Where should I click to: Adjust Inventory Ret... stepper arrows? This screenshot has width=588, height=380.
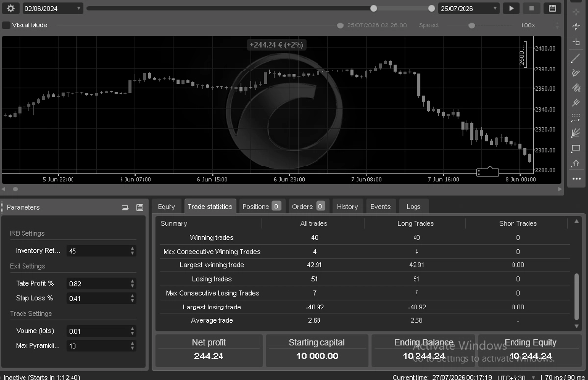[x=132, y=251]
